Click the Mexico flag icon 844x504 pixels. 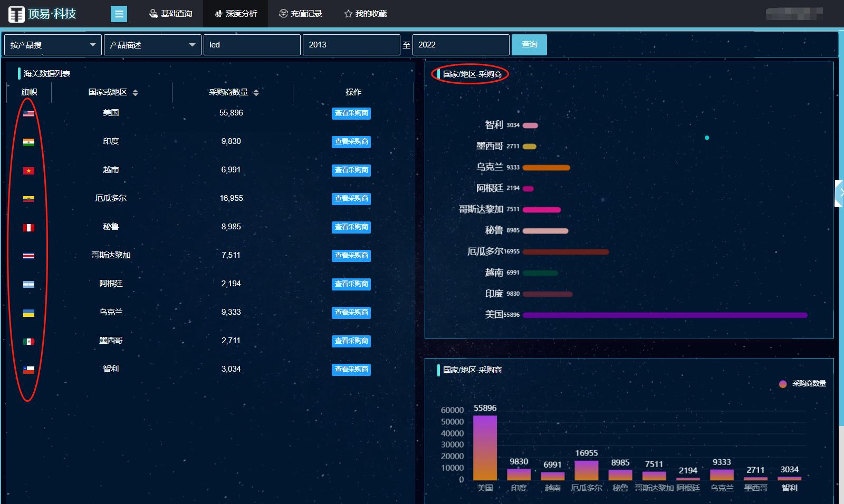[x=29, y=341]
